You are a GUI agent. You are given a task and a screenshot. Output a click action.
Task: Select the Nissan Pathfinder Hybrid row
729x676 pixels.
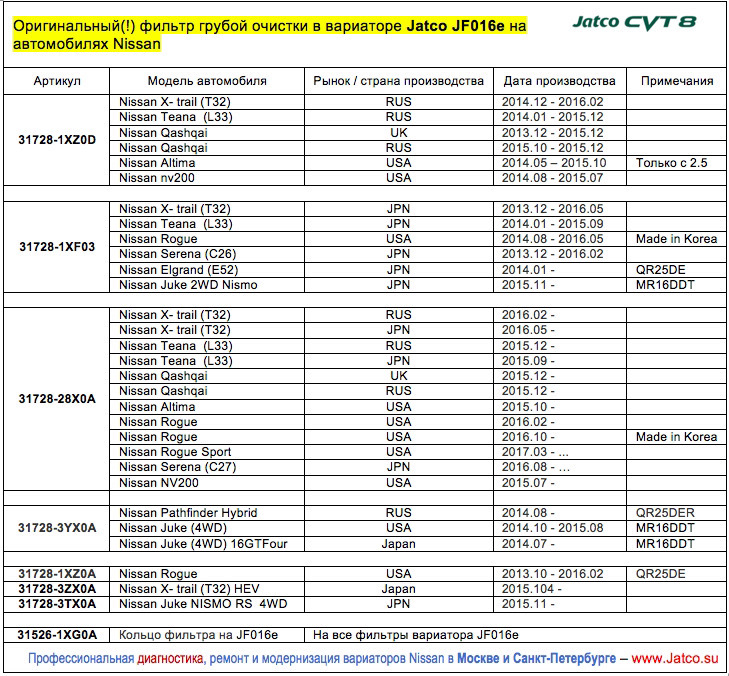click(364, 513)
